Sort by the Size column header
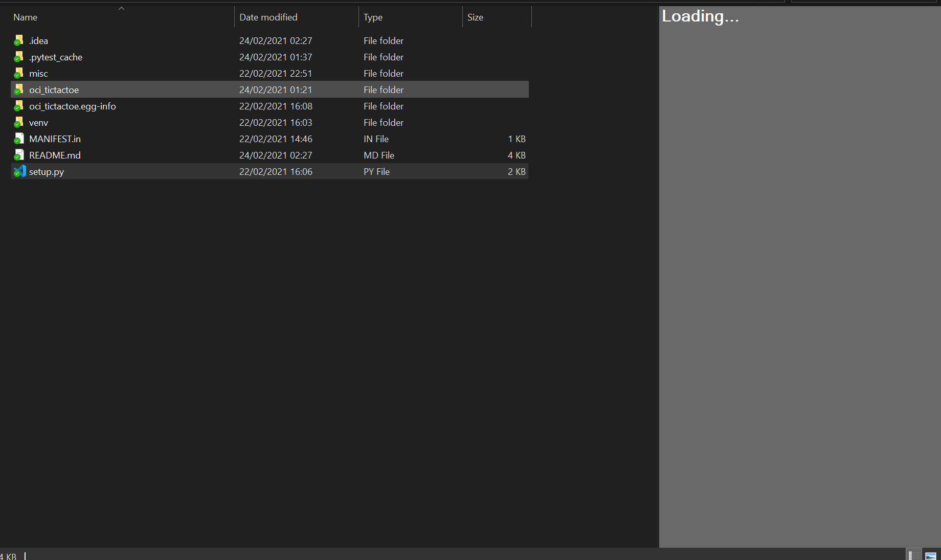Screen dimensions: 941x560 pos(497,17)
